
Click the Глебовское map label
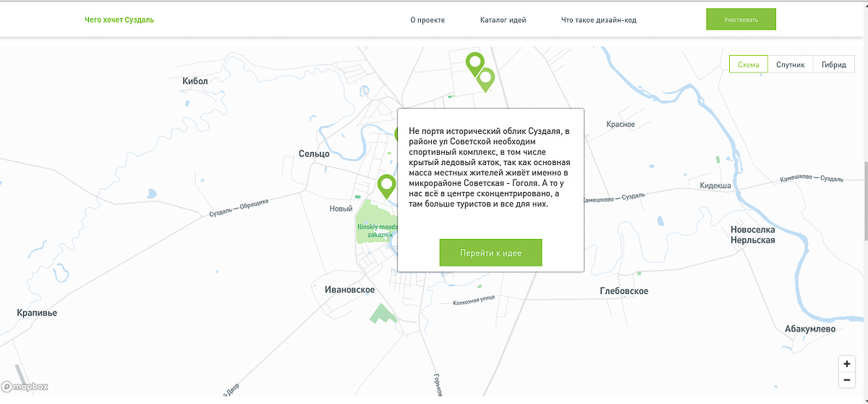tap(624, 291)
